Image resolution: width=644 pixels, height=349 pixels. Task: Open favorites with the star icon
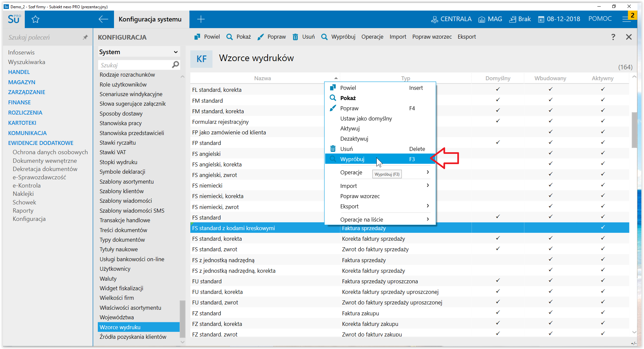click(x=35, y=19)
